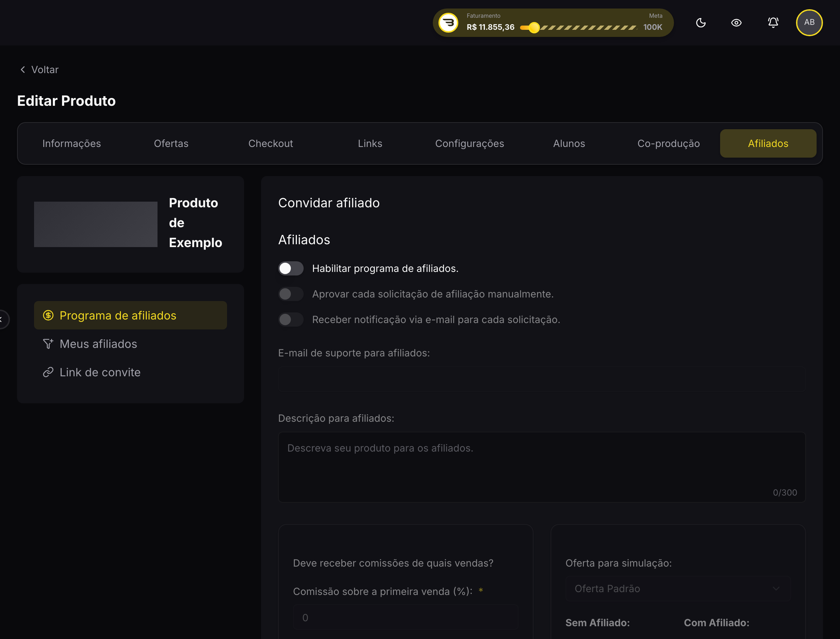The height and width of the screenshot is (639, 840).
Task: Click the coin logo in Faturamento widget
Action: [x=448, y=23]
